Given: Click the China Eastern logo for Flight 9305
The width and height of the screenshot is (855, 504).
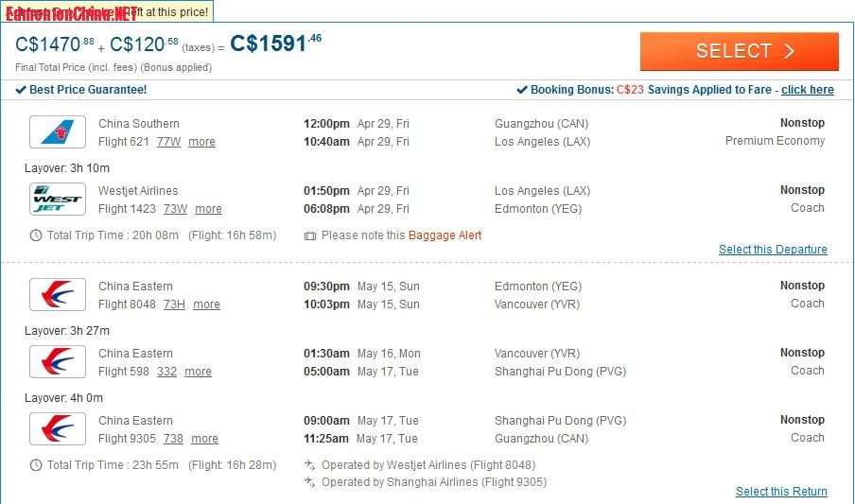Looking at the screenshot, I should click(58, 429).
